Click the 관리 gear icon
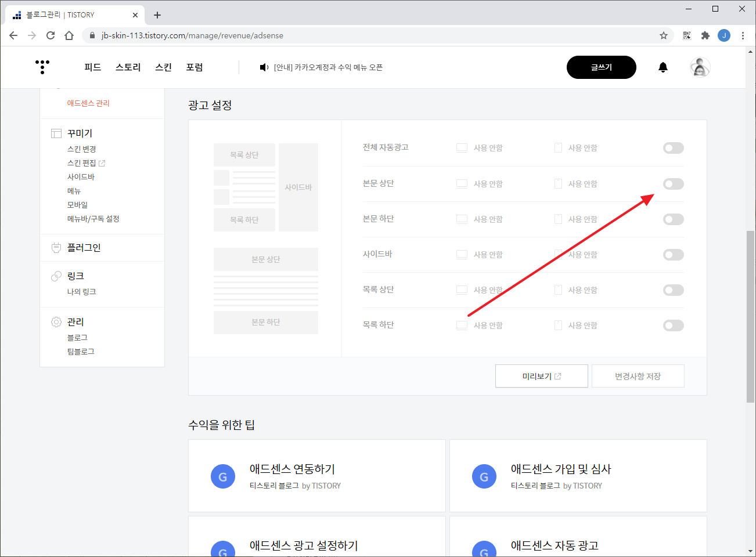756x557 pixels. [56, 322]
